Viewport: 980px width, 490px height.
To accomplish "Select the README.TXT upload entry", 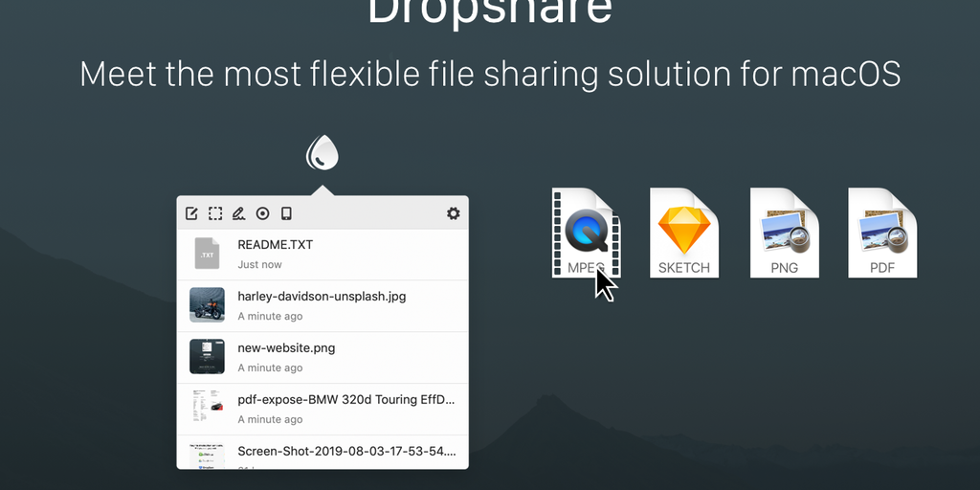I will [323, 255].
